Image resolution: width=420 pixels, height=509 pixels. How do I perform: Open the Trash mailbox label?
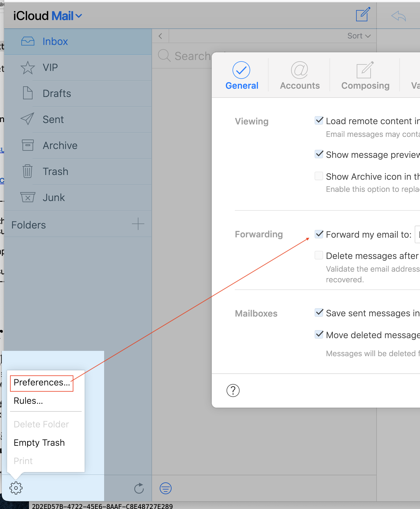tap(55, 172)
